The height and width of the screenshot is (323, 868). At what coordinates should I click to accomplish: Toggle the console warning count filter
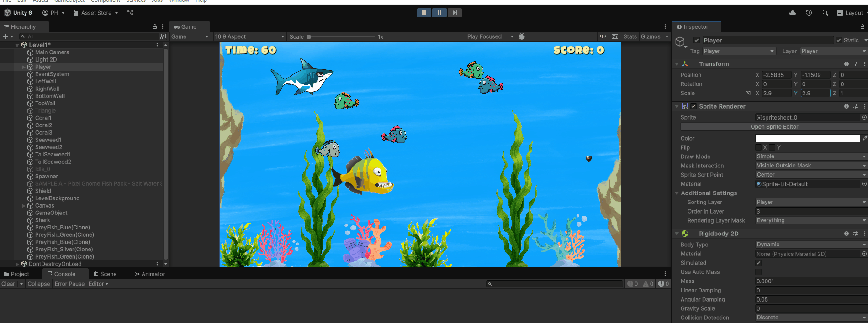(648, 284)
